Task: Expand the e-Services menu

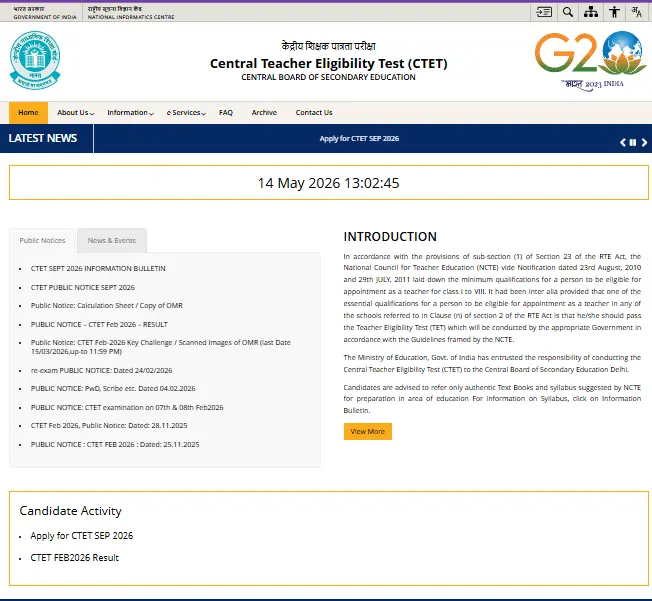Action: coord(186,113)
